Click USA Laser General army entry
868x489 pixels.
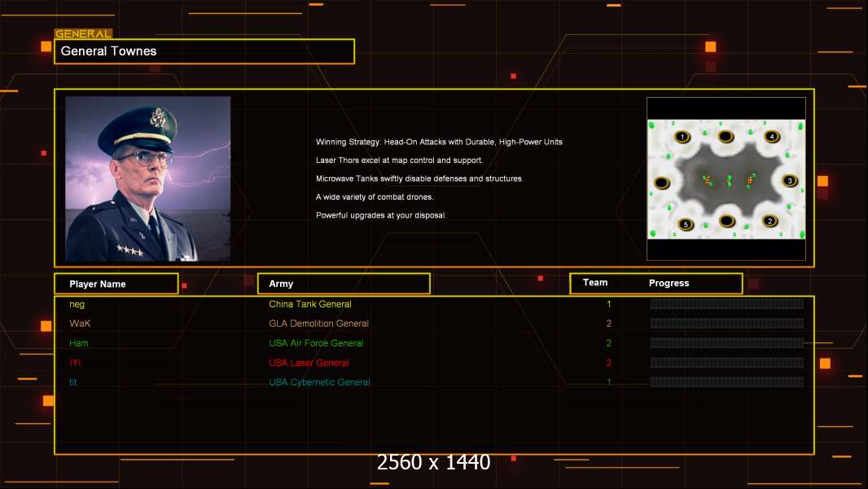click(x=309, y=363)
